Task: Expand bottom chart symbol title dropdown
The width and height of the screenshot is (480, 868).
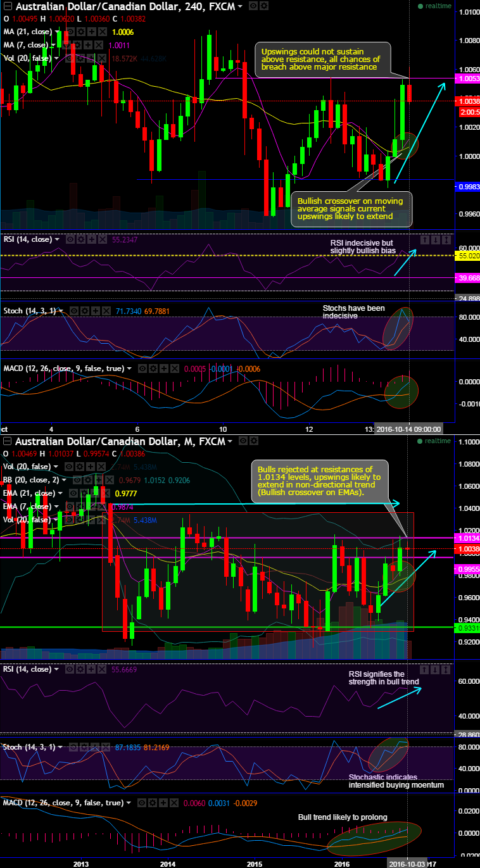Action: point(229,441)
